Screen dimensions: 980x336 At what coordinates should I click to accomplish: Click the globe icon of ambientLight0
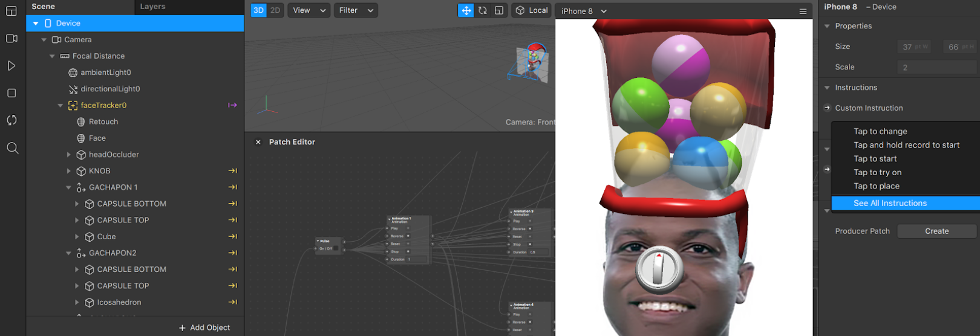pos(73,73)
